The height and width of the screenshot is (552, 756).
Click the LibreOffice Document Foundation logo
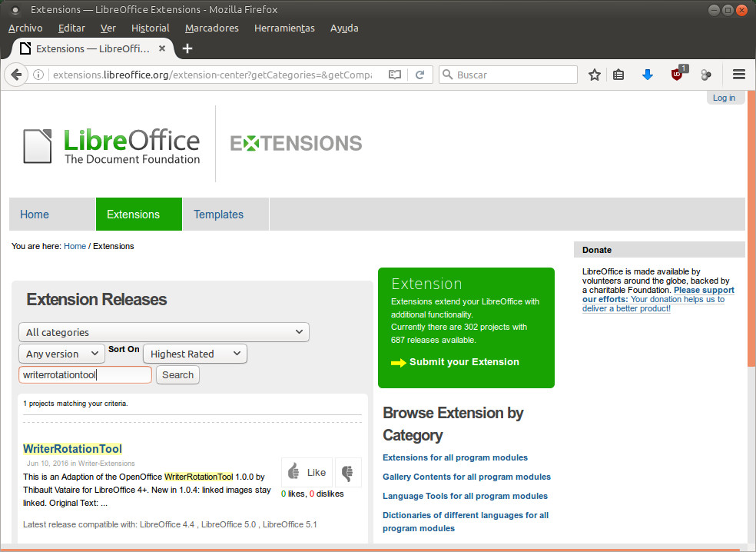(x=112, y=146)
